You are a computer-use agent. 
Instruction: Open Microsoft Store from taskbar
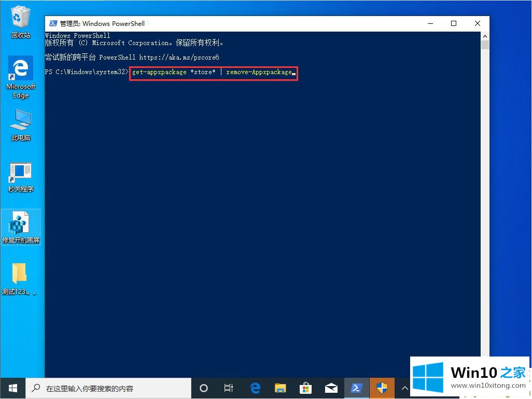[305, 388]
